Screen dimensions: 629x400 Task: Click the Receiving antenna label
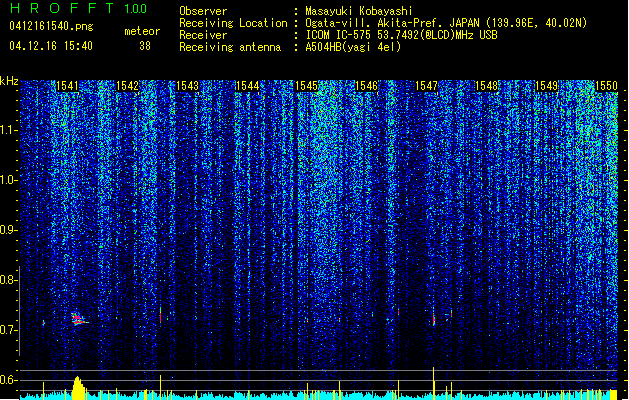[230, 47]
